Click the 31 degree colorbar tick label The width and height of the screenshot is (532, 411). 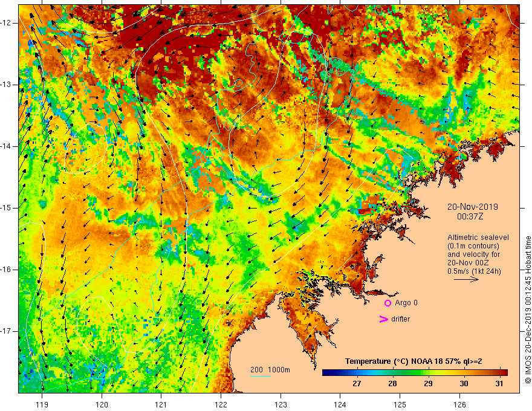tap(499, 384)
